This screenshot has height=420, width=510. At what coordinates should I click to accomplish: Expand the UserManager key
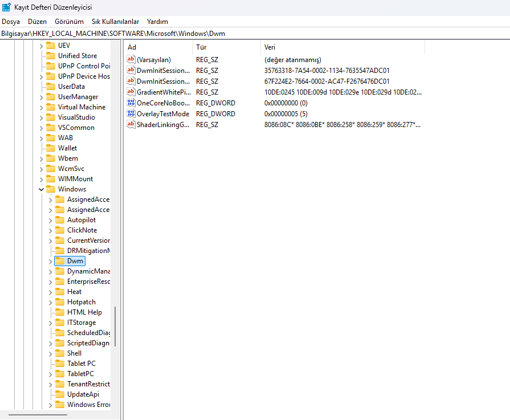tap(41, 97)
